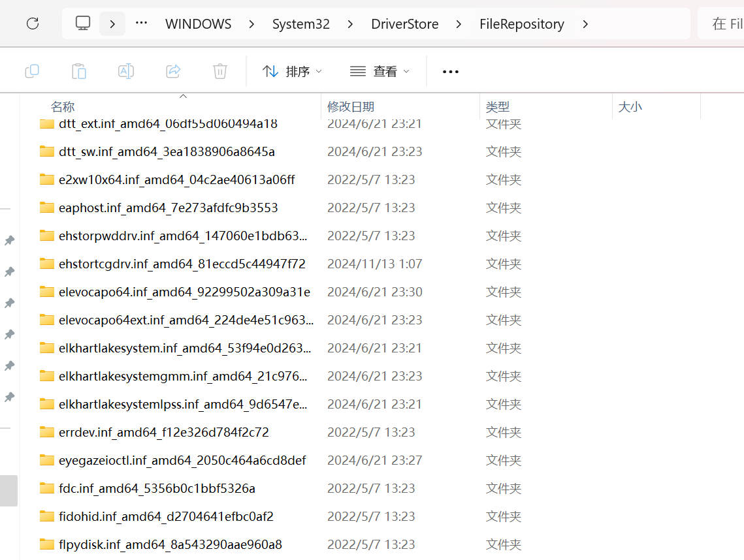Screen dimensions: 744x560
Task: Click the This PC monitor icon
Action: click(83, 23)
